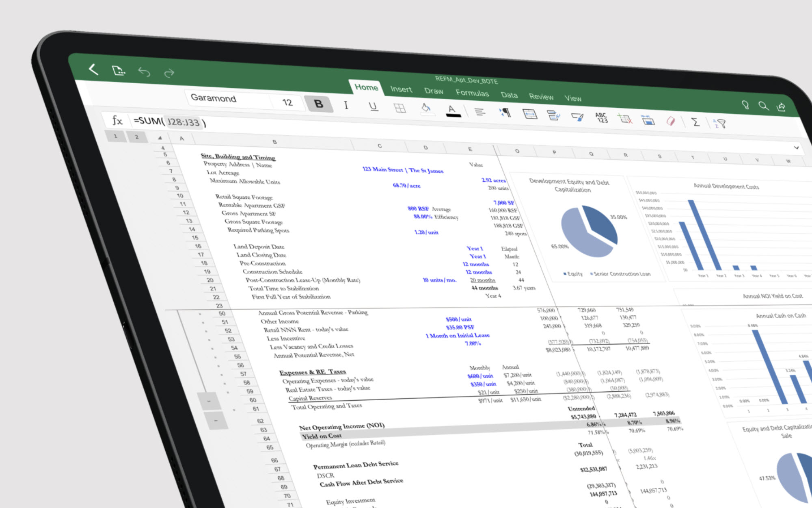Click the '68.70 / acre' cell
This screenshot has width=812, height=508.
click(406, 185)
